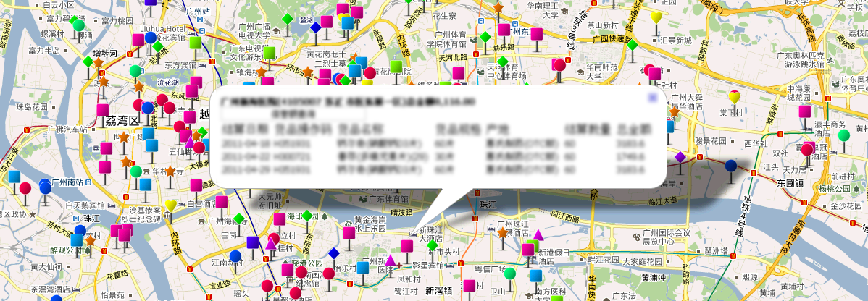Select blue diamond marker near 麓湖

316,27
